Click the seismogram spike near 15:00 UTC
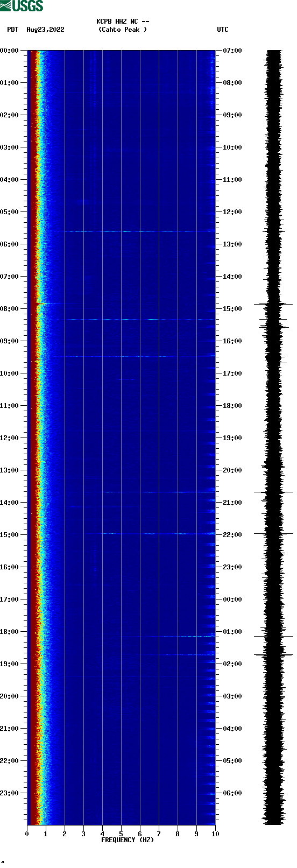 click(x=273, y=304)
